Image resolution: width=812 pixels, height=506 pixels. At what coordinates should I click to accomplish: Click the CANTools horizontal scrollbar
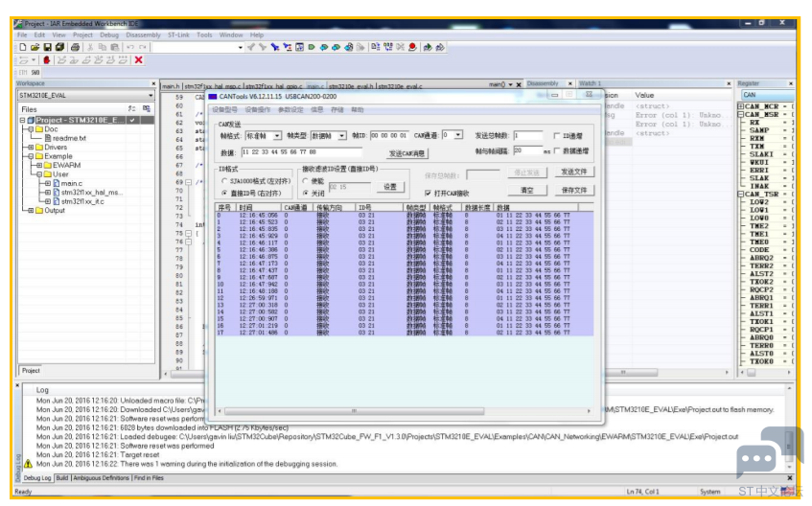click(x=355, y=411)
